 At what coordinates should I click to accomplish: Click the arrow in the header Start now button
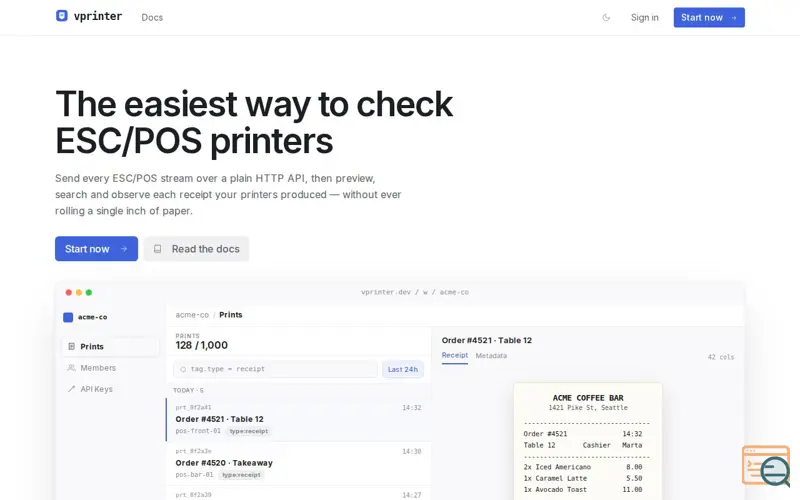[x=734, y=18]
